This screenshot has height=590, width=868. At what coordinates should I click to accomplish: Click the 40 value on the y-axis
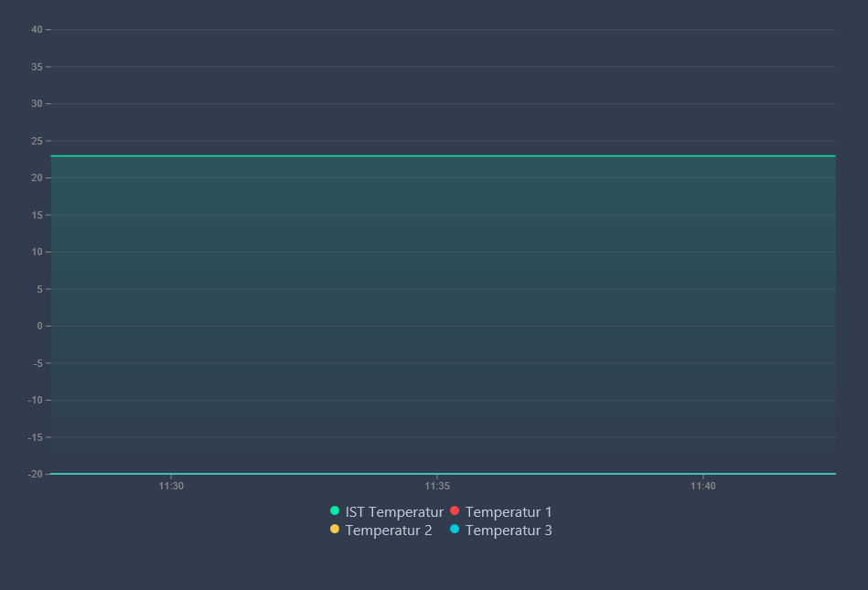click(37, 29)
